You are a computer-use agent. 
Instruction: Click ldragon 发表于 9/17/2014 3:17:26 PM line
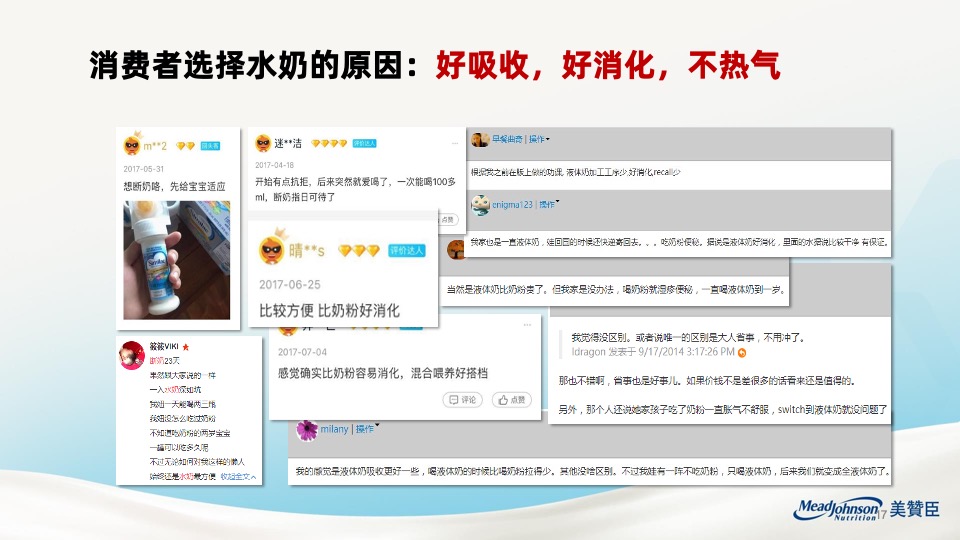[653, 352]
